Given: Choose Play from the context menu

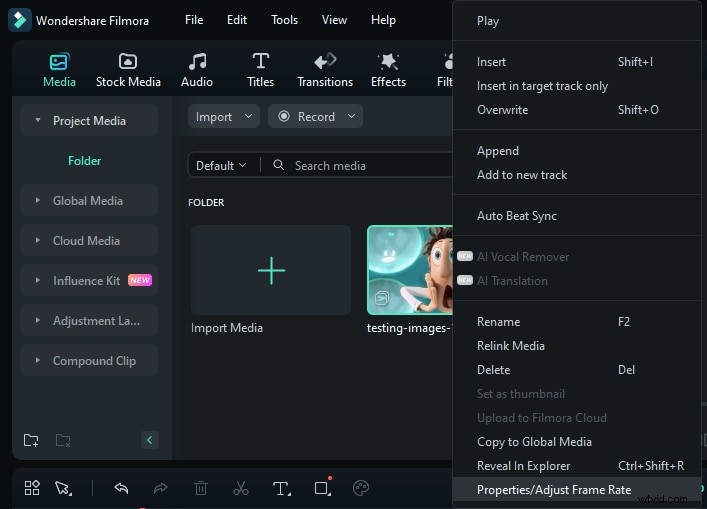Looking at the screenshot, I should coord(577,21).
